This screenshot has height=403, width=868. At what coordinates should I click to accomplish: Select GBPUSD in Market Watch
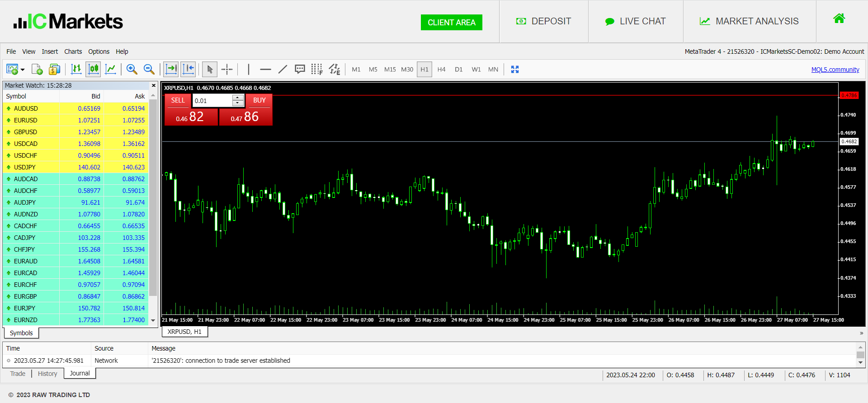[x=76, y=132]
